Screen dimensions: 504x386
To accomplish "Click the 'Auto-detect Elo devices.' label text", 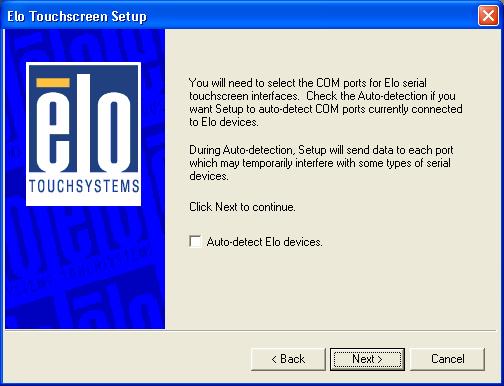I will (264, 242).
